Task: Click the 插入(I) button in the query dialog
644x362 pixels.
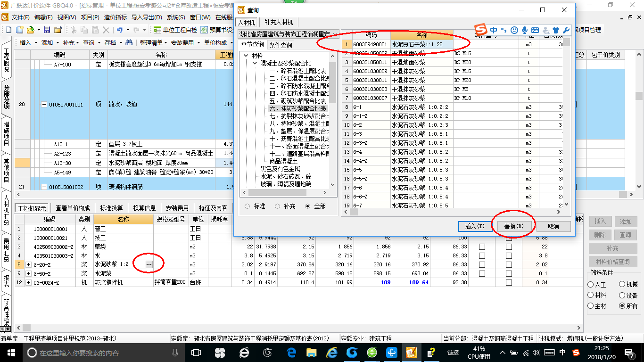Action: click(x=475, y=227)
